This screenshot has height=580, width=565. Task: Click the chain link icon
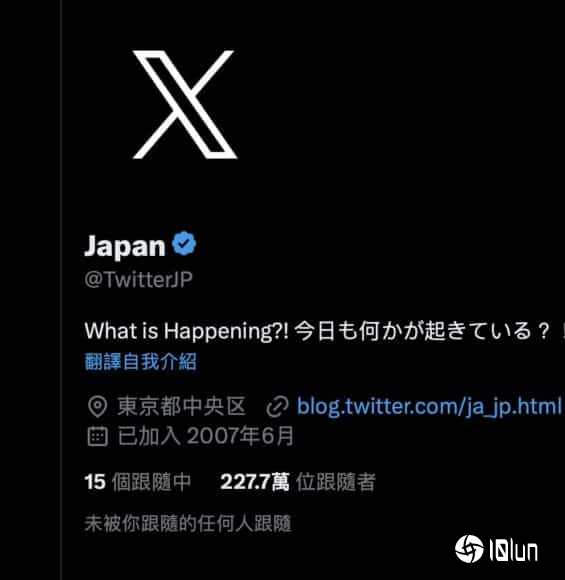tap(278, 407)
